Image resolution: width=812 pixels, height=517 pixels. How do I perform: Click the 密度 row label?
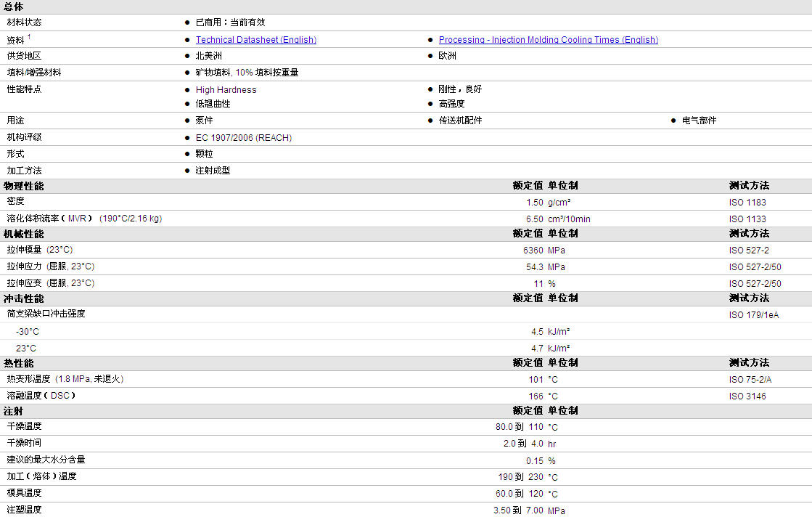(x=15, y=201)
